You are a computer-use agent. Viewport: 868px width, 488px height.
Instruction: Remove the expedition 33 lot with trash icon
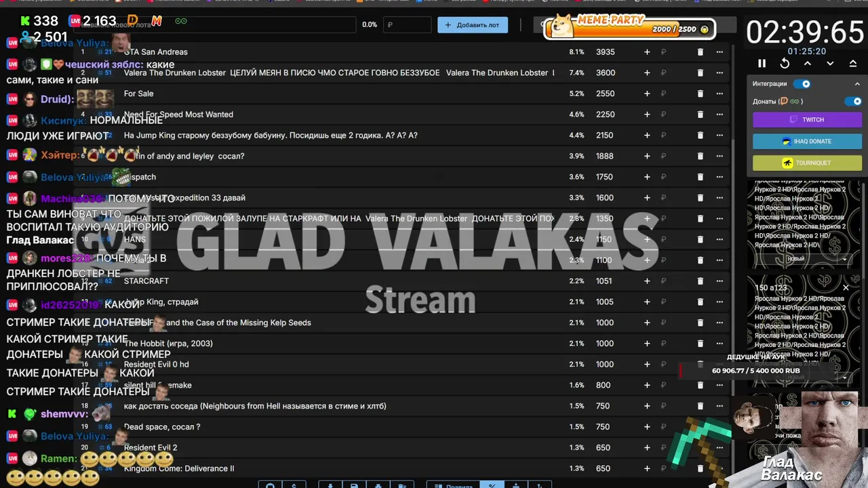pyautogui.click(x=701, y=198)
